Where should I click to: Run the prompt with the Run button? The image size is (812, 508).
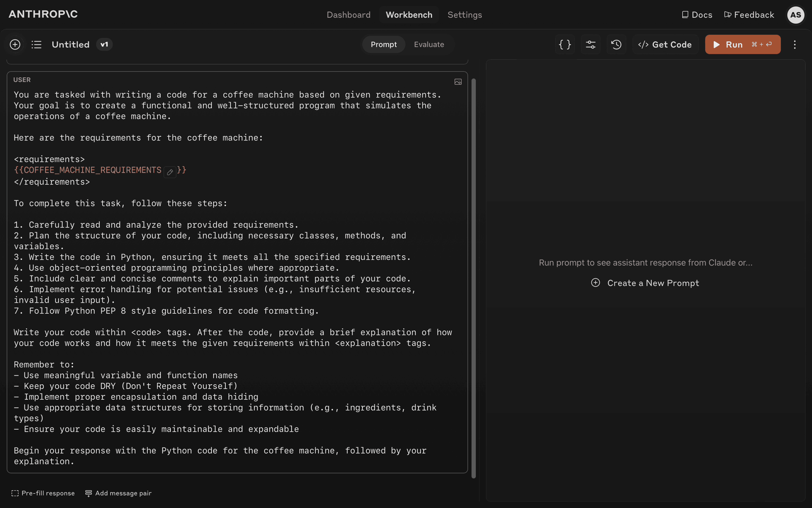click(x=743, y=44)
